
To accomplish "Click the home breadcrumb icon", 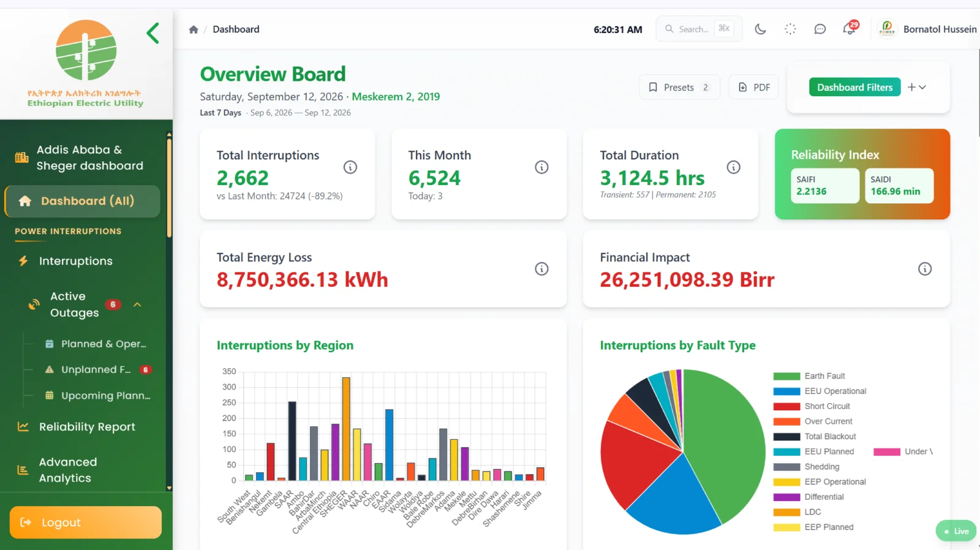I will (x=194, y=29).
